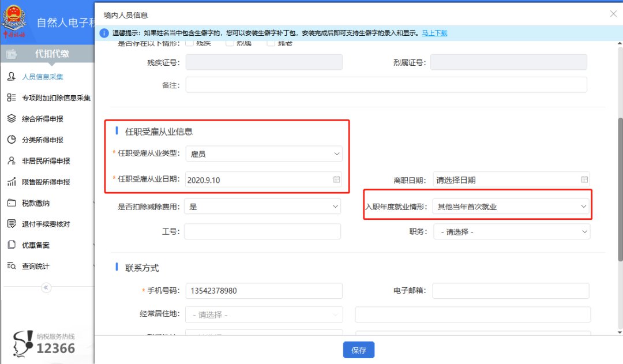Click the 查询统计 search icon
Screen dimensions: 623x364
11,266
